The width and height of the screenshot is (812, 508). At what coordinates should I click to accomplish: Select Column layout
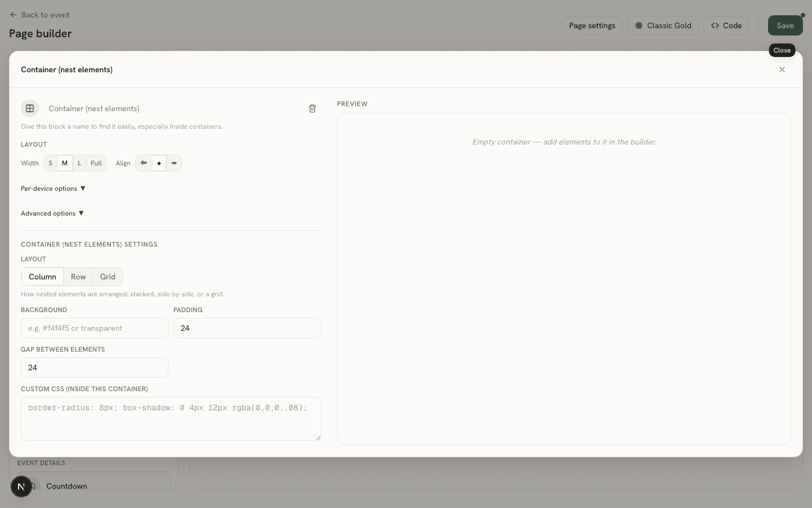[x=43, y=277]
